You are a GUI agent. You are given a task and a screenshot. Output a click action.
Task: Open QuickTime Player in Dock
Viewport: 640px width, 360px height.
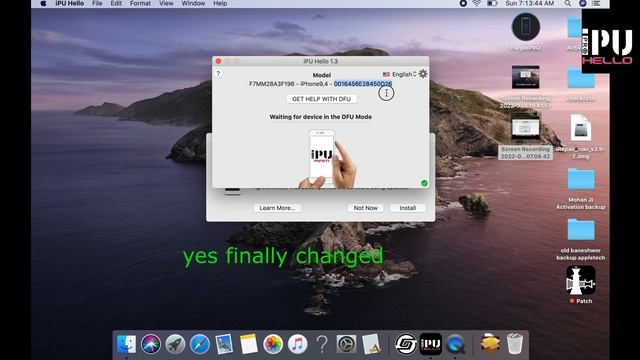[456, 344]
